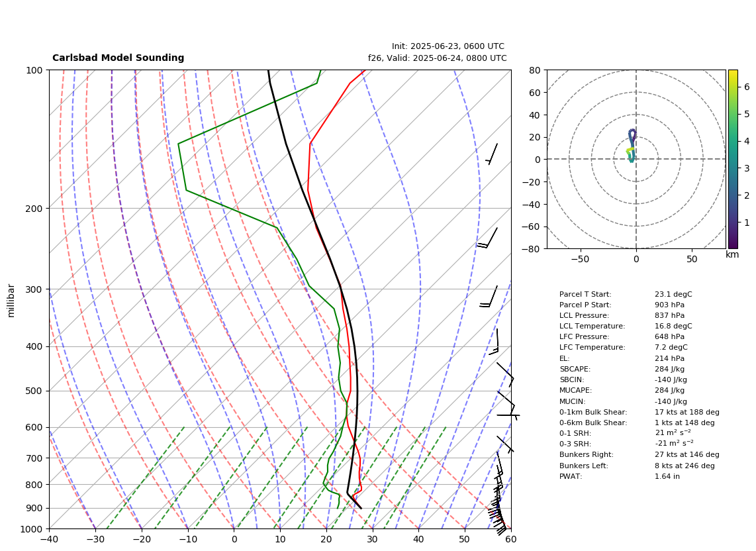Click the hodograph 80 y-axis tick label

(x=534, y=70)
